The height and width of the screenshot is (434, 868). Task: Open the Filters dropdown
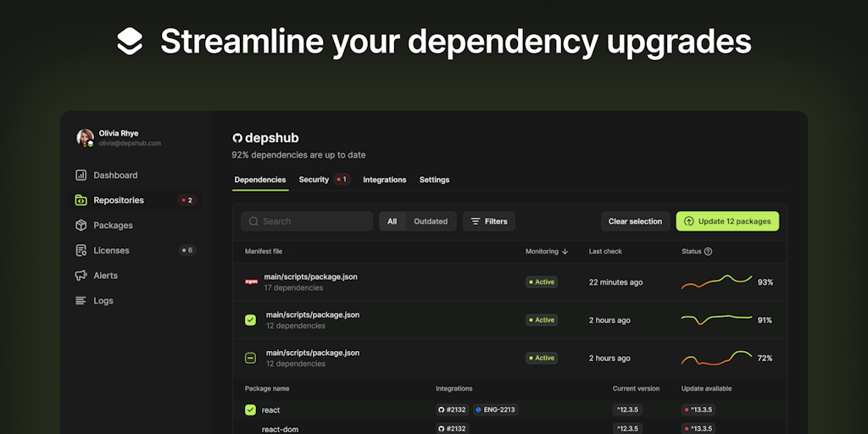pos(489,221)
